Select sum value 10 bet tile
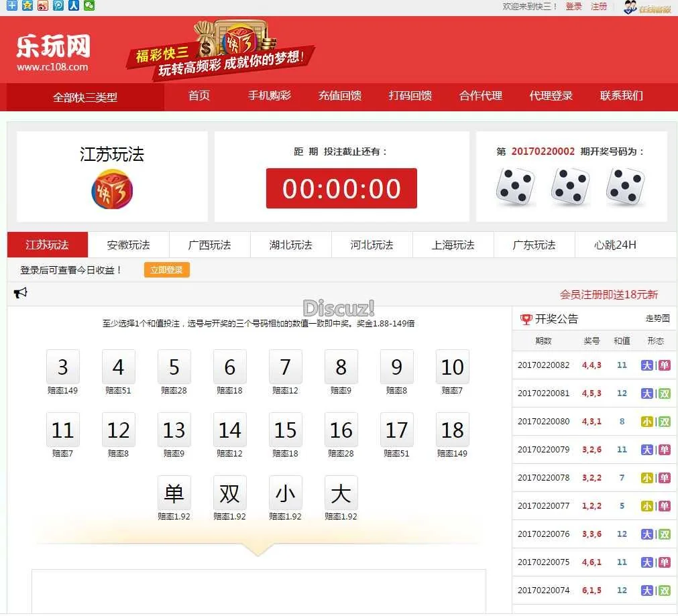The width and height of the screenshot is (678, 616). coord(452,367)
